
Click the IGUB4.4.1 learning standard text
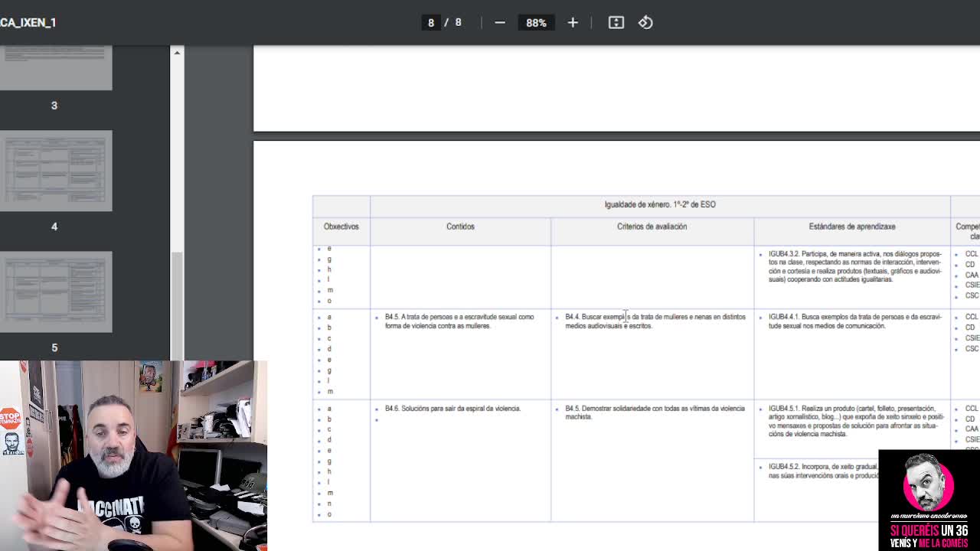point(854,321)
